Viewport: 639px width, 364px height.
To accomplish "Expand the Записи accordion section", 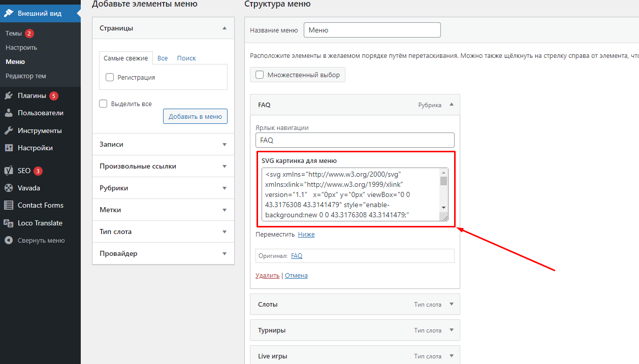I will coord(225,145).
